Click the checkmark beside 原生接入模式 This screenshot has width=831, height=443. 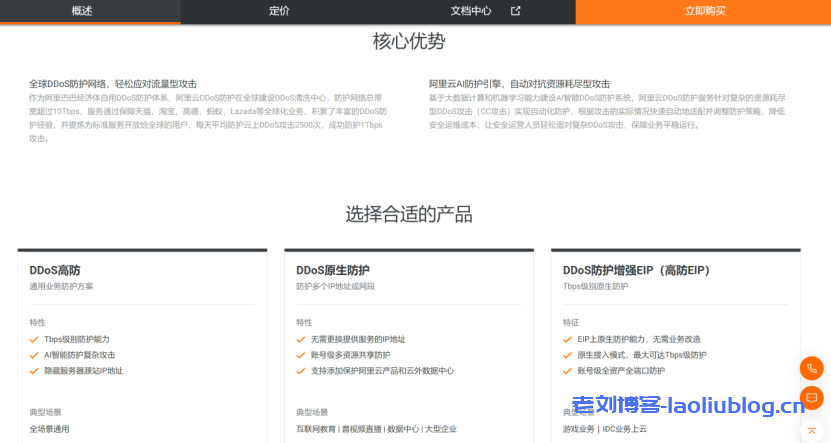[x=567, y=356]
